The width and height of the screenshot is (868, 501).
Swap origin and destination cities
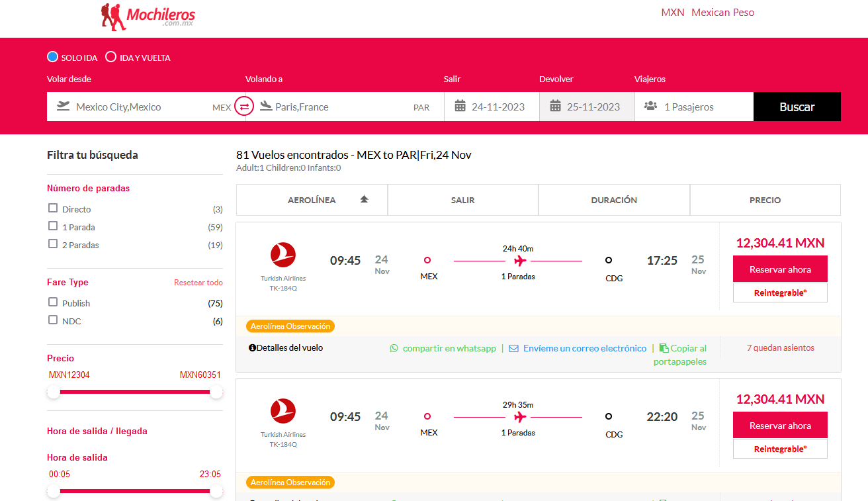[244, 106]
